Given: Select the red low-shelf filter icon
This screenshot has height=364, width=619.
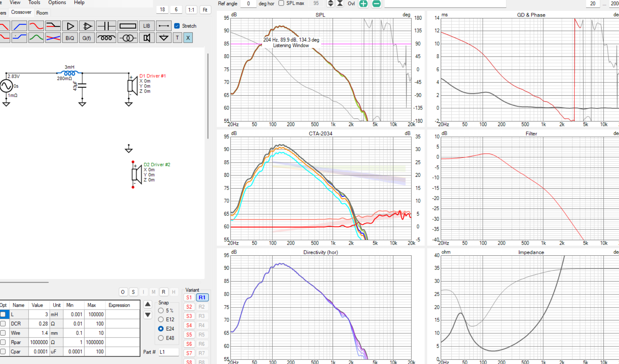Looking at the screenshot, I should [x=4, y=38].
